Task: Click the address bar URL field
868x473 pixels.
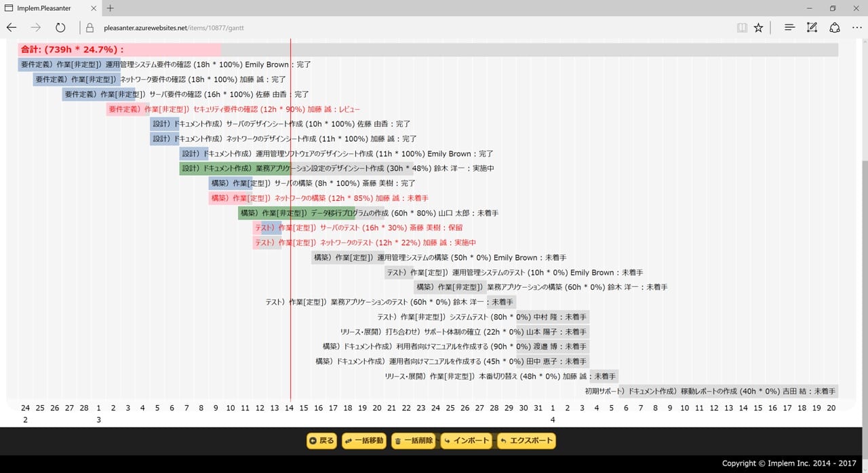Action: click(407, 28)
